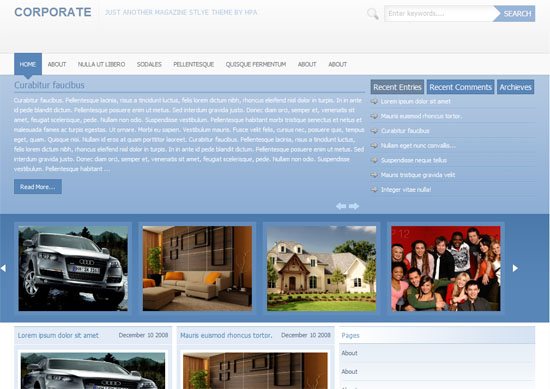Click arrow bullet beside Nullam eget nunc convallis
This screenshot has width=550, height=389.
point(374,146)
